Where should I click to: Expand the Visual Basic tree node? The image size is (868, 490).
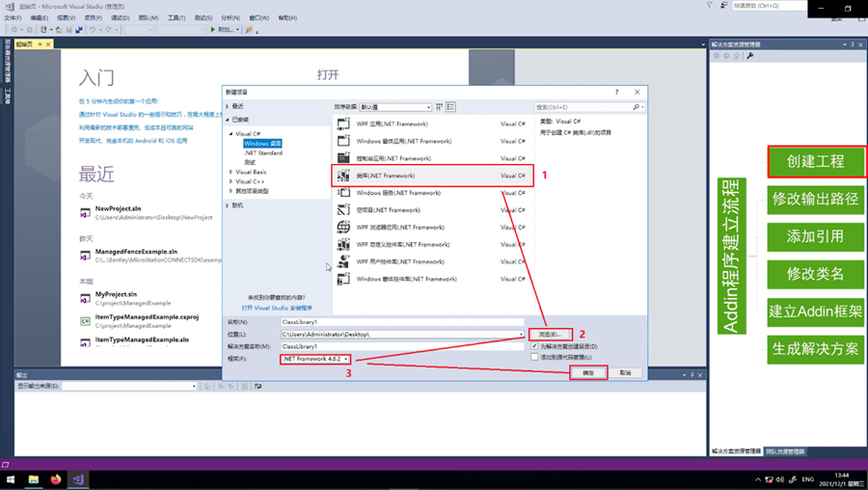click(x=231, y=173)
